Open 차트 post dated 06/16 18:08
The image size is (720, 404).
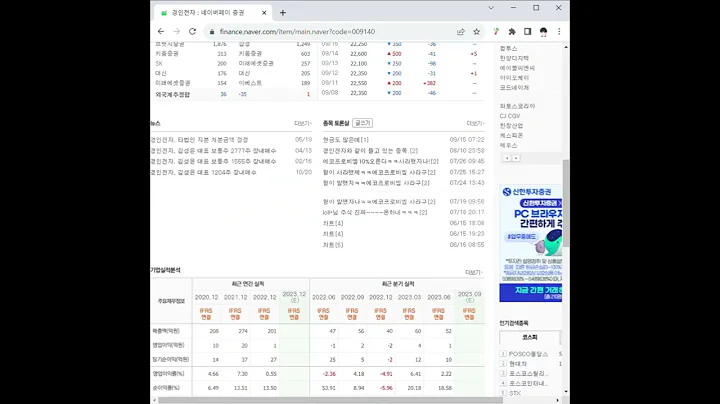(x=333, y=223)
